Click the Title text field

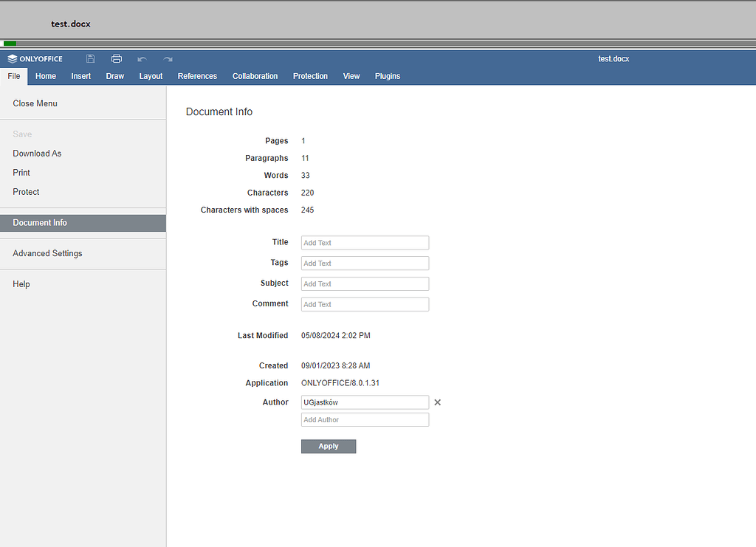click(365, 243)
